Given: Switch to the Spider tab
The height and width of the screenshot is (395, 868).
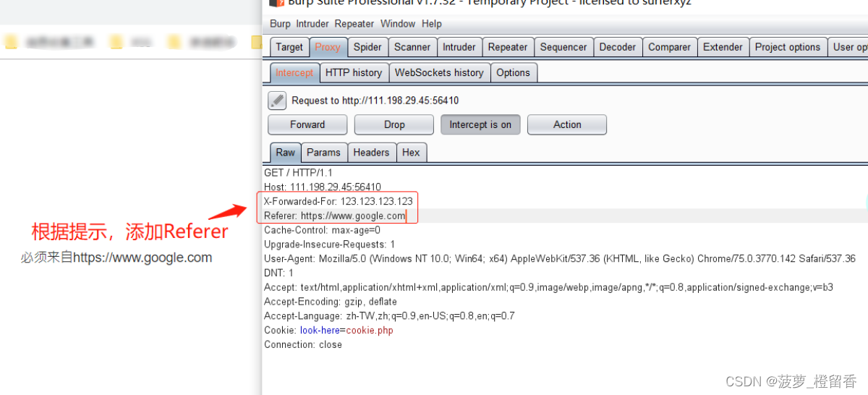Looking at the screenshot, I should click(x=367, y=47).
